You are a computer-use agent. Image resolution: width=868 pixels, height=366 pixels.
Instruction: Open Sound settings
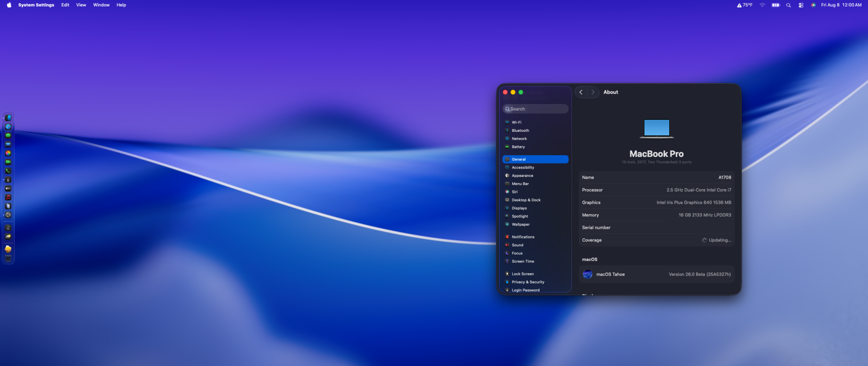coord(536,245)
